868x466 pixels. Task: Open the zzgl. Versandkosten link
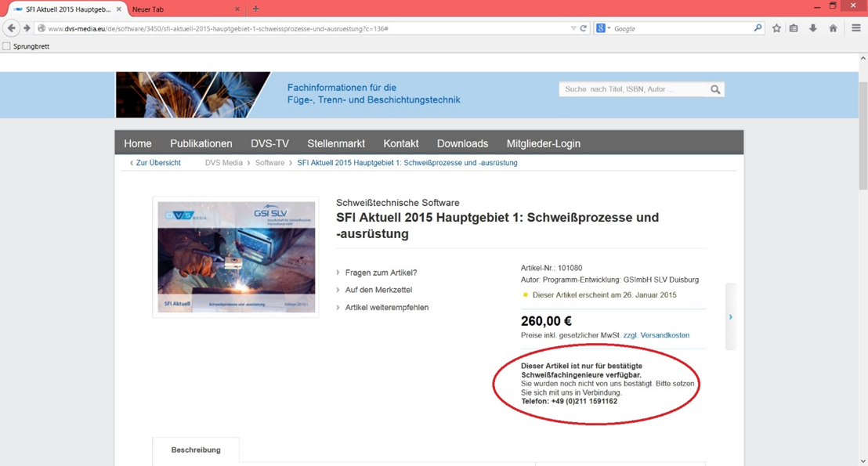click(x=656, y=335)
